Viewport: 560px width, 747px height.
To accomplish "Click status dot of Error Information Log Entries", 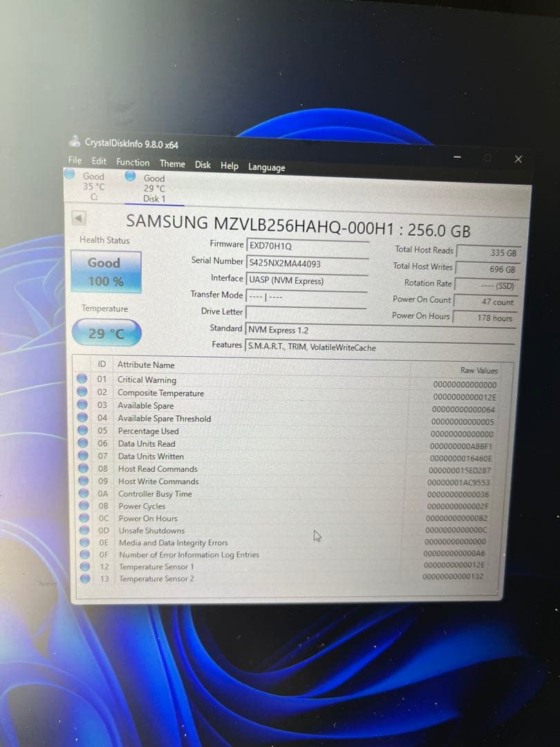I will tap(85, 554).
